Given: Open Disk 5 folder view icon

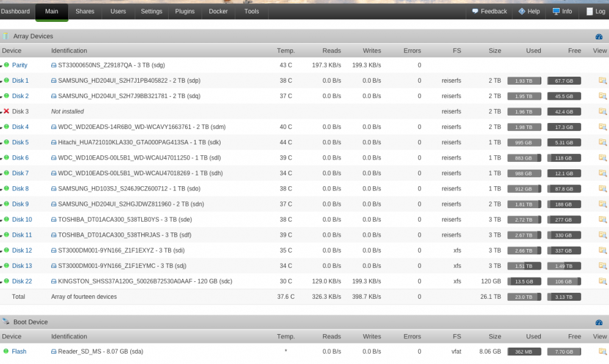Looking at the screenshot, I should point(602,142).
